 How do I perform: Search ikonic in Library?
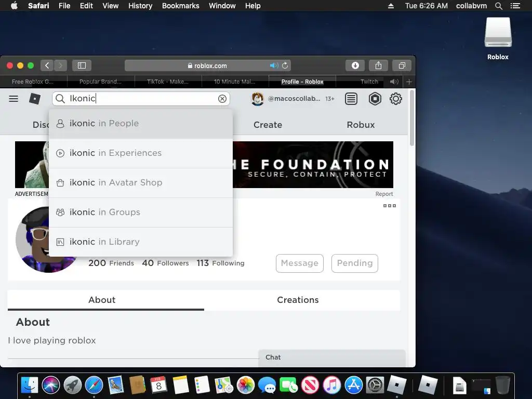tap(141, 242)
